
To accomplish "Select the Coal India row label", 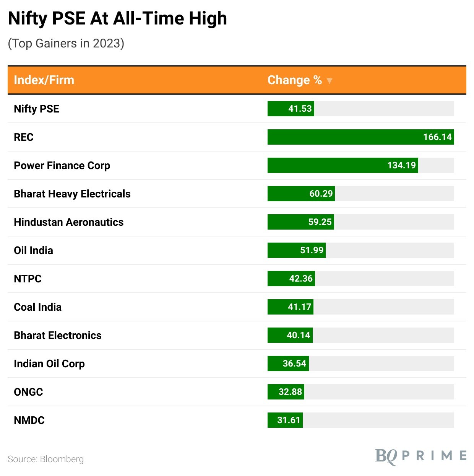I will 37,307.
